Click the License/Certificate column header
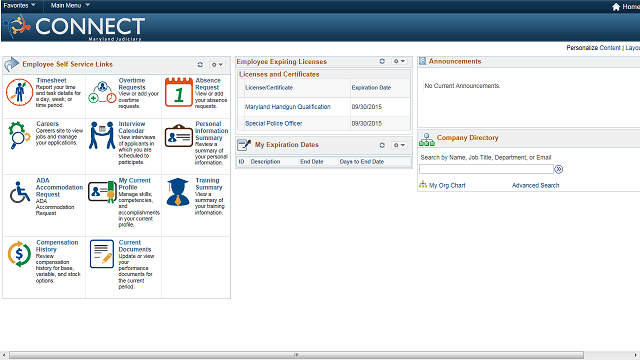Screen dimensions: 640x360 pyautogui.click(x=269, y=88)
